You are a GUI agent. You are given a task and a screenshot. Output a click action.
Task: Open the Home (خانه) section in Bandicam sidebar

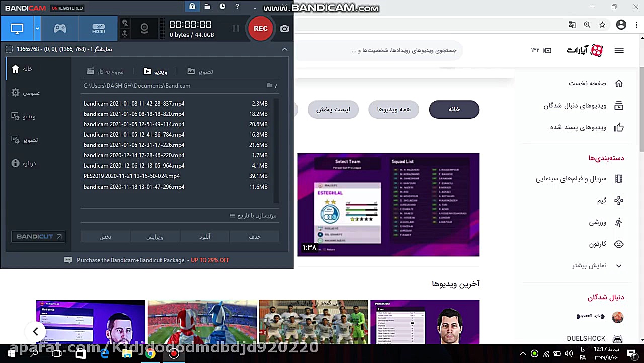click(23, 69)
